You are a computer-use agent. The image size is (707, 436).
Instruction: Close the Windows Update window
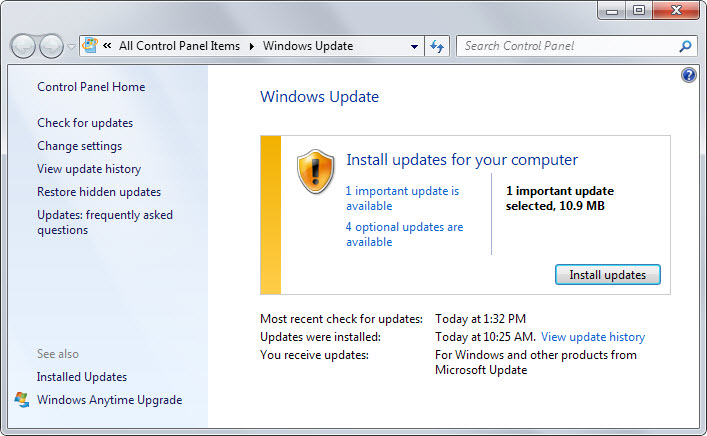676,11
